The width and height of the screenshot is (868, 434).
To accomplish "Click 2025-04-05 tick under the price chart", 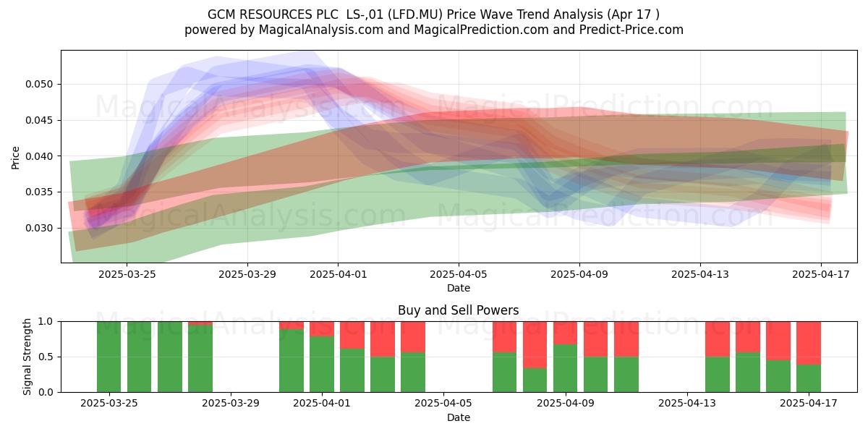I will (x=459, y=274).
